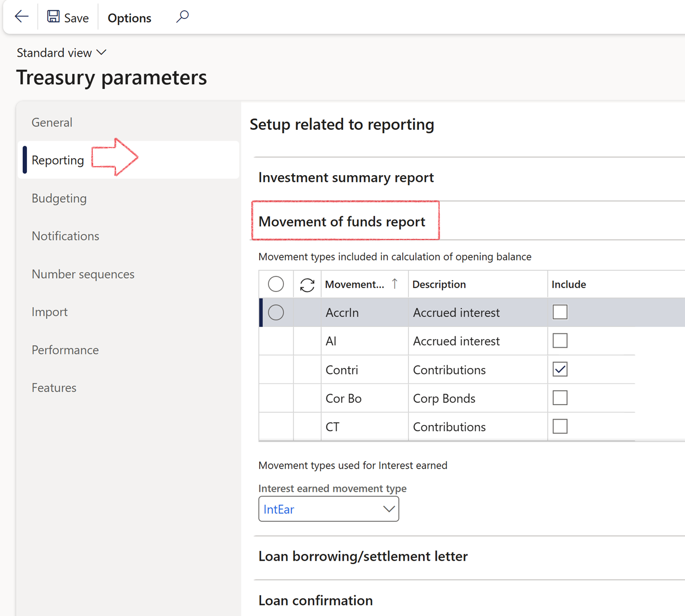Toggle the select-all rows circle in header
This screenshot has width=685, height=616.
point(276,284)
